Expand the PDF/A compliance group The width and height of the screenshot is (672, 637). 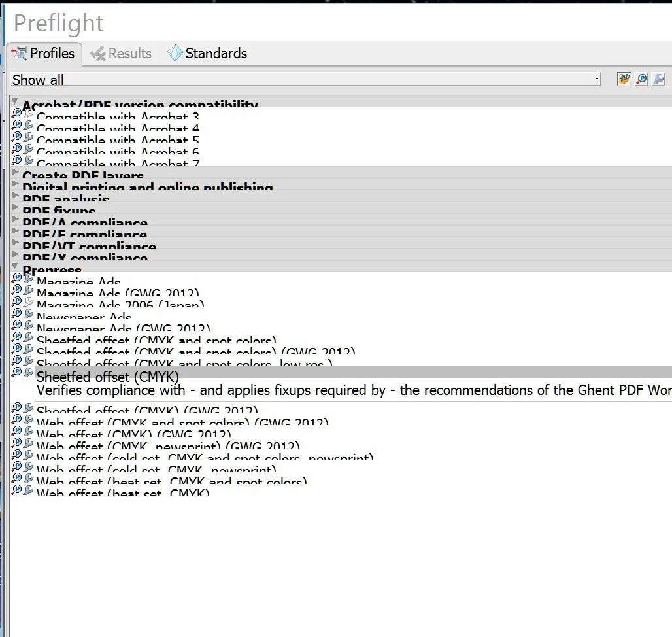tap(15, 220)
